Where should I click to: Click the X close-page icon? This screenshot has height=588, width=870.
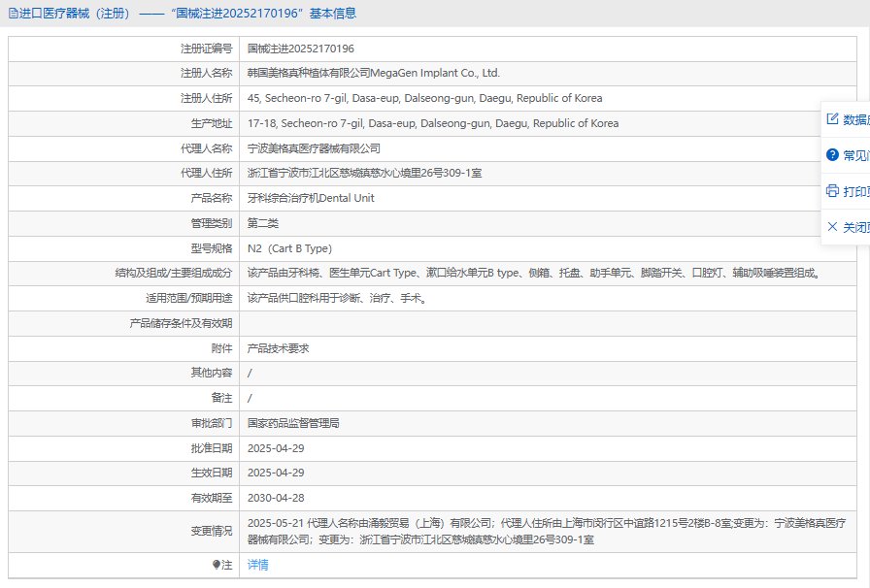(x=832, y=227)
